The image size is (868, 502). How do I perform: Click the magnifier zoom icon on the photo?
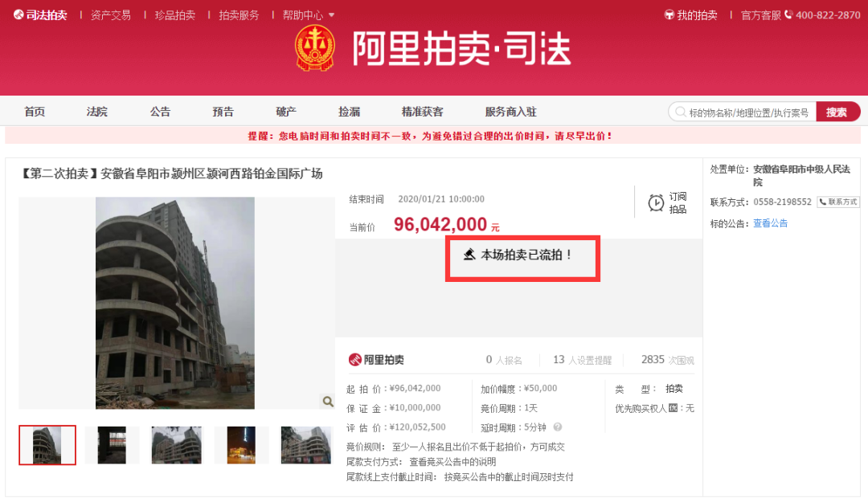(328, 402)
